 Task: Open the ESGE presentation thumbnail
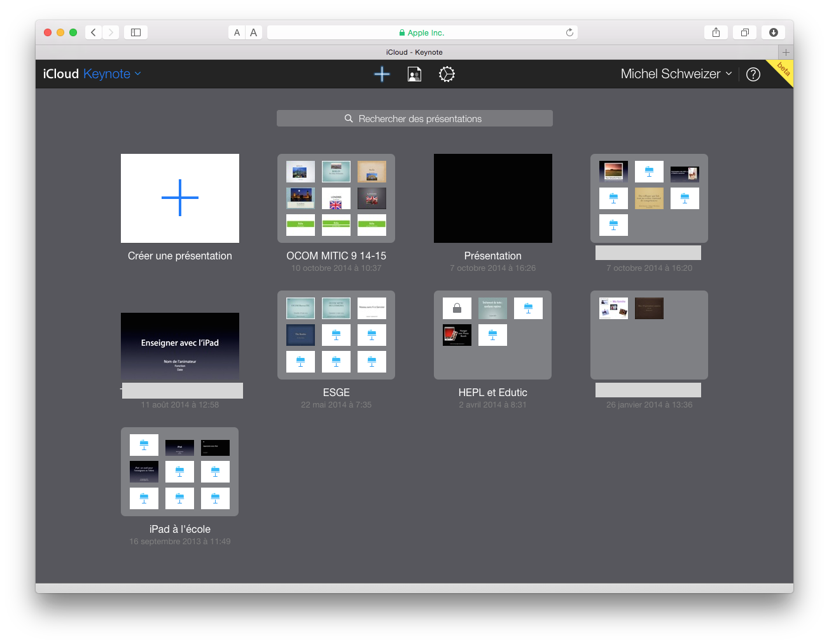336,335
